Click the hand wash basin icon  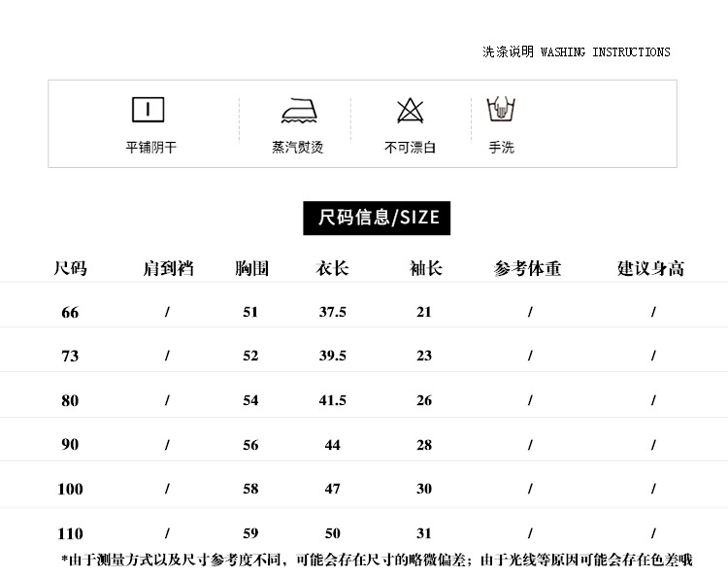tap(501, 109)
